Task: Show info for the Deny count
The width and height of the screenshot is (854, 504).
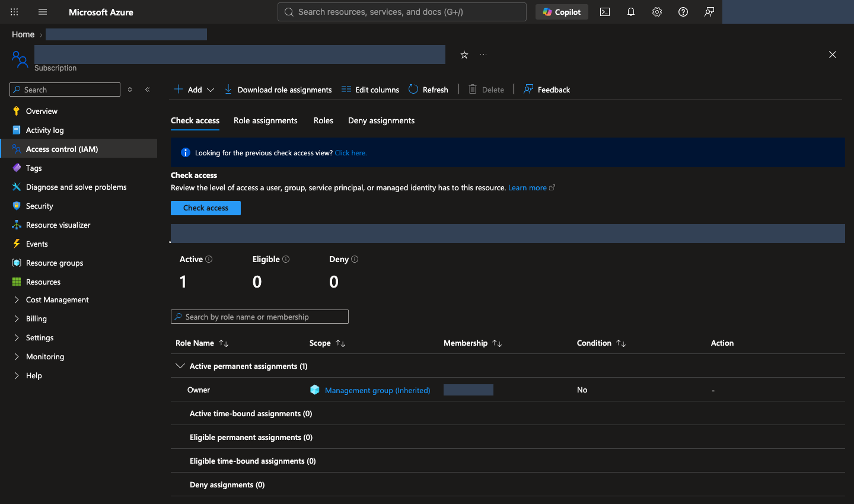Action: pyautogui.click(x=355, y=259)
